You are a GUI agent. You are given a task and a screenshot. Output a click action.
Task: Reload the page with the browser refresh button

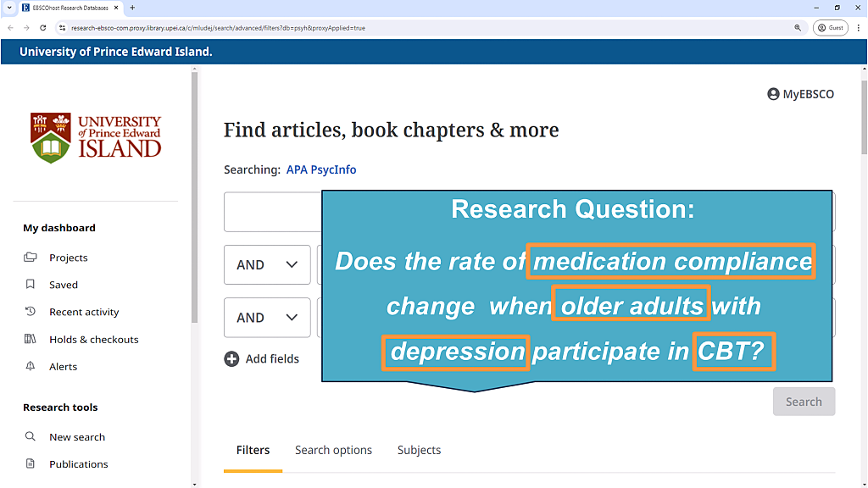point(43,28)
